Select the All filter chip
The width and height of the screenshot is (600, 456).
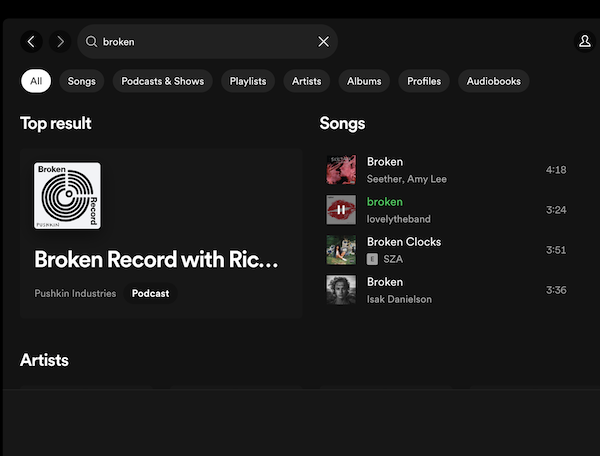(36, 81)
